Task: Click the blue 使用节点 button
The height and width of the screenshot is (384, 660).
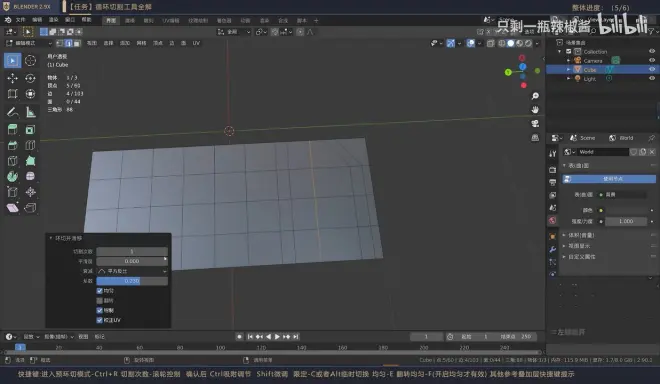Action: click(609, 179)
